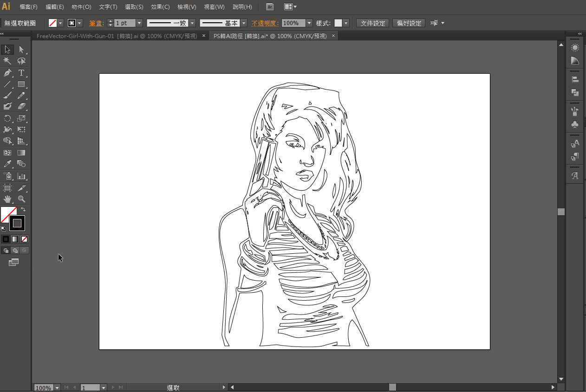The height and width of the screenshot is (392, 586).
Task: Change the screen mode button
Action: (x=14, y=263)
